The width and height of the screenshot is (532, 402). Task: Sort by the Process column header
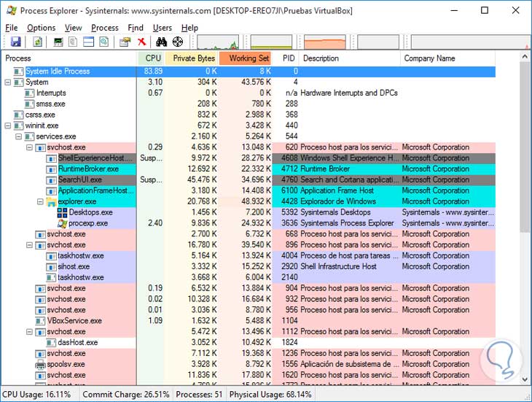[69, 58]
